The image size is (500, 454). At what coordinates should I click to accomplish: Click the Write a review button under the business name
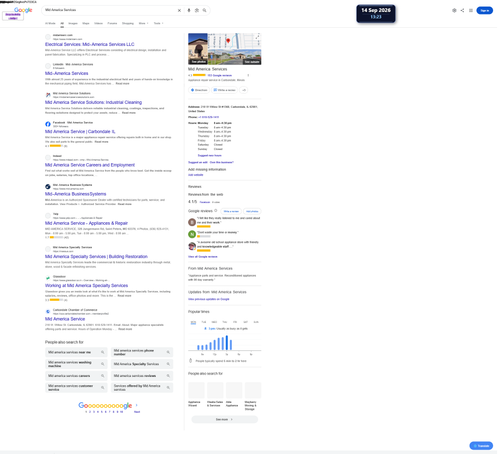point(224,90)
